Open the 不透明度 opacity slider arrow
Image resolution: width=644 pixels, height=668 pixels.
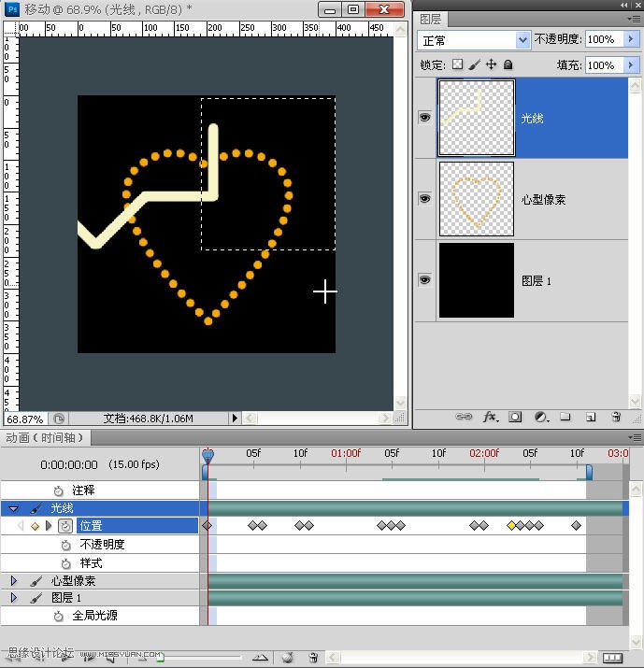631,39
